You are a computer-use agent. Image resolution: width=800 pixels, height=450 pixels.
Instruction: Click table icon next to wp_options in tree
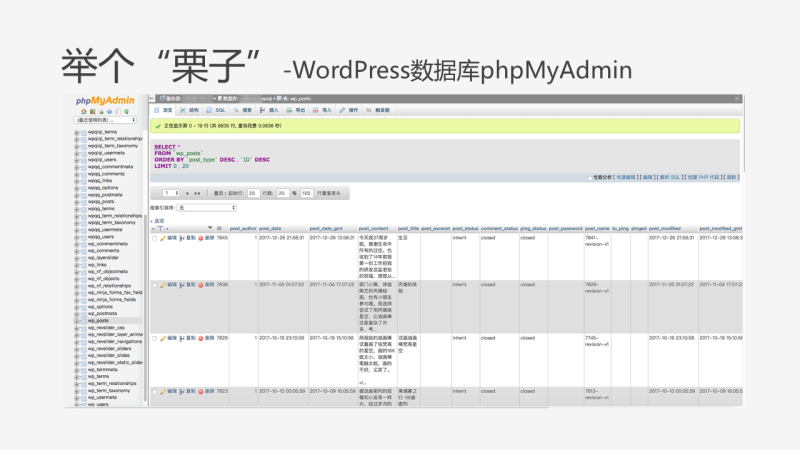[84, 307]
